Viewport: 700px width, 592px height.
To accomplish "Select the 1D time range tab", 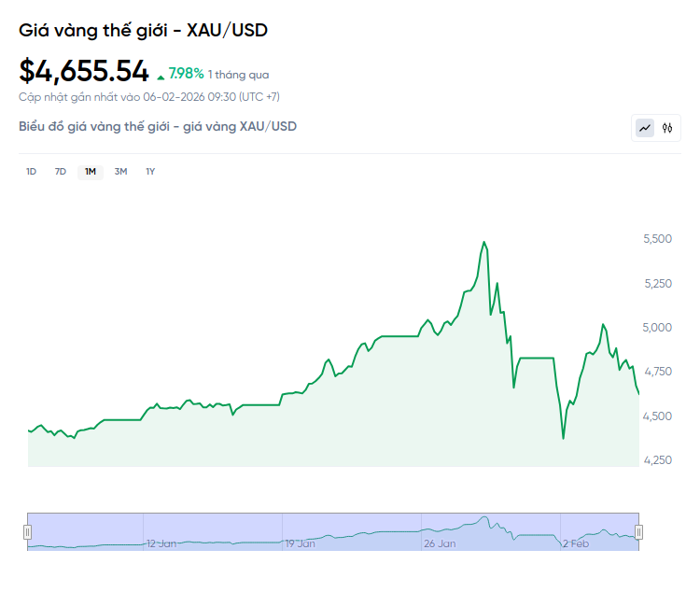I will pyautogui.click(x=31, y=171).
